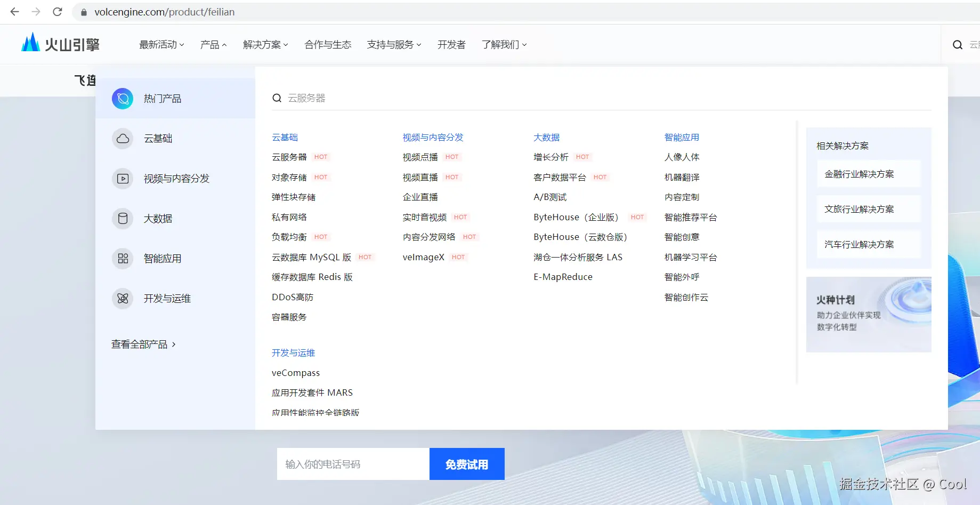Image resolution: width=980 pixels, height=505 pixels.
Task: Select the 热门产品 category tab
Action: (175, 99)
